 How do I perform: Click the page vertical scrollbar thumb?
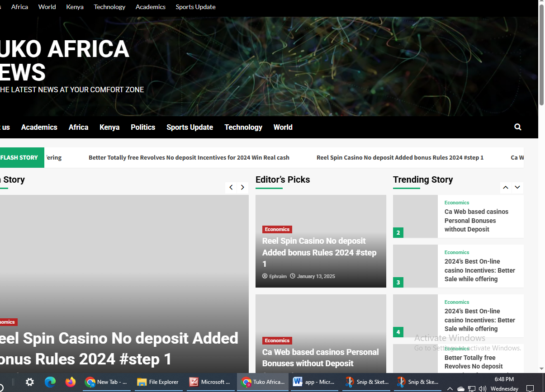[x=541, y=54]
